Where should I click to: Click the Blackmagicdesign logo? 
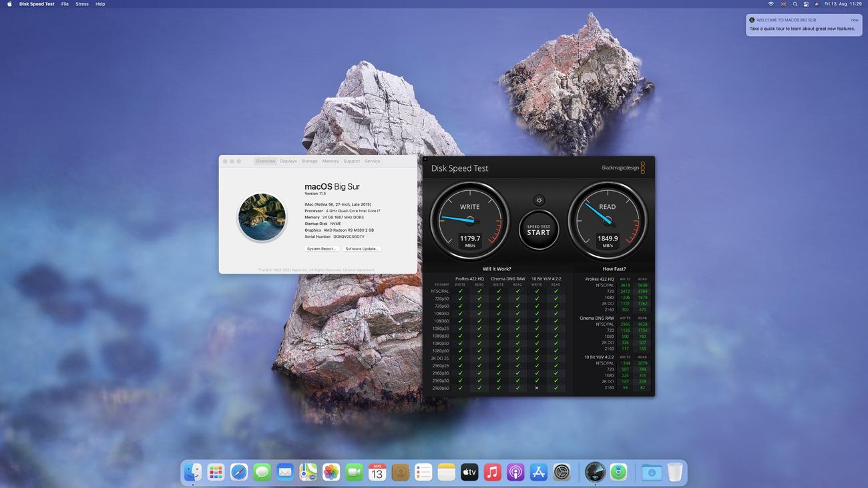(623, 168)
